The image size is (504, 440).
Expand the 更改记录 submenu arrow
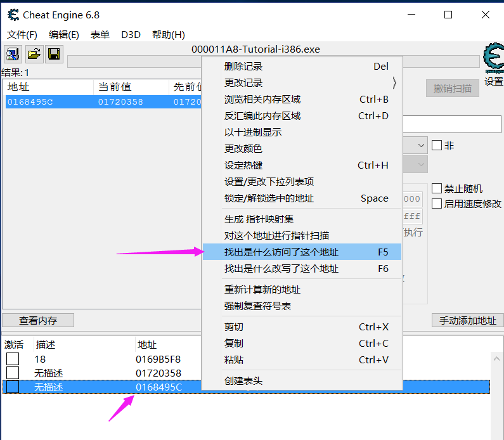[x=394, y=83]
